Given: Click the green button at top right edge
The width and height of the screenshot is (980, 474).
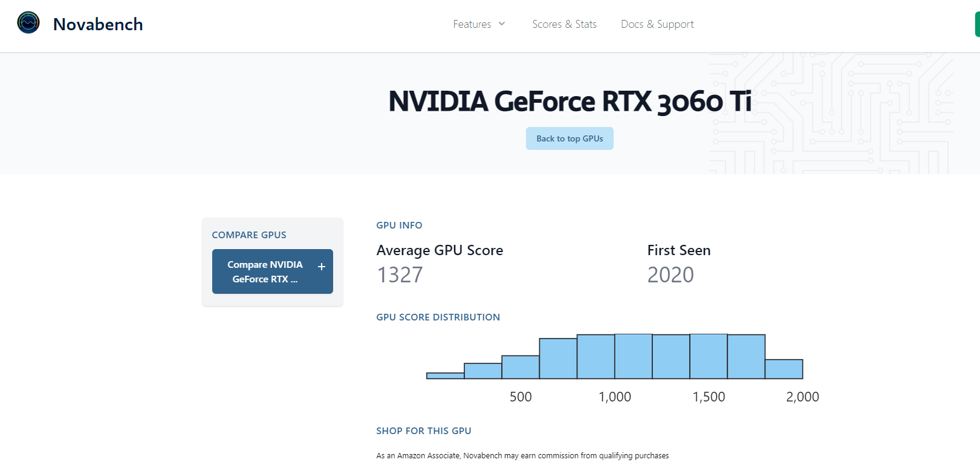Looking at the screenshot, I should coord(977,24).
